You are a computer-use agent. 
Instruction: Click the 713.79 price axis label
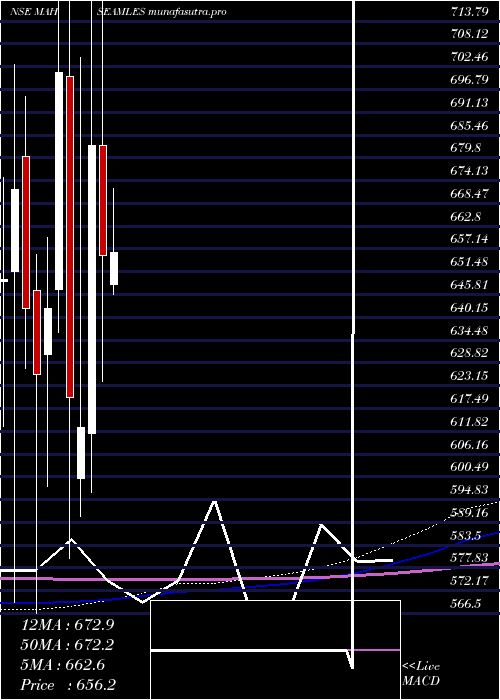click(470, 12)
